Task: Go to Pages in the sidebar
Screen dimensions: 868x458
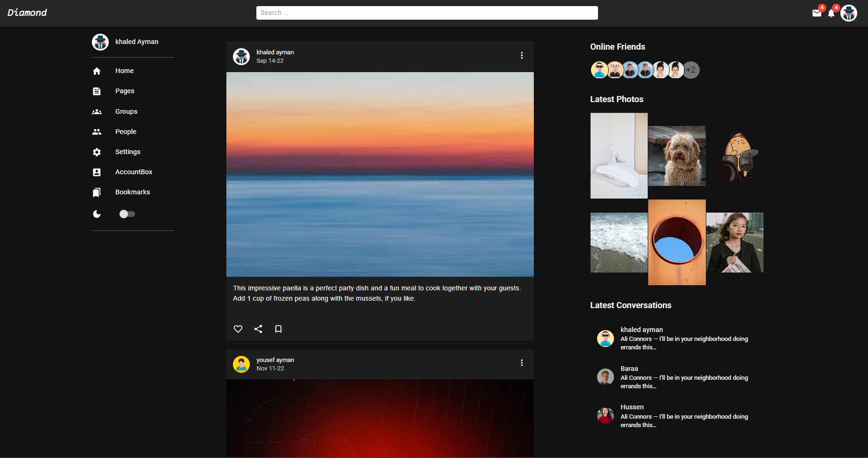Action: click(125, 91)
